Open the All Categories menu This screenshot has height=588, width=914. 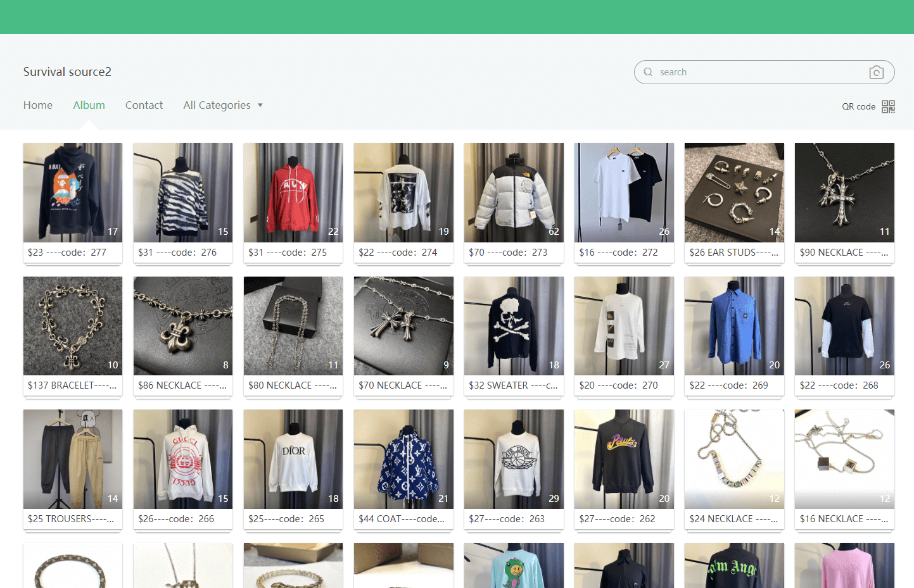pos(217,105)
